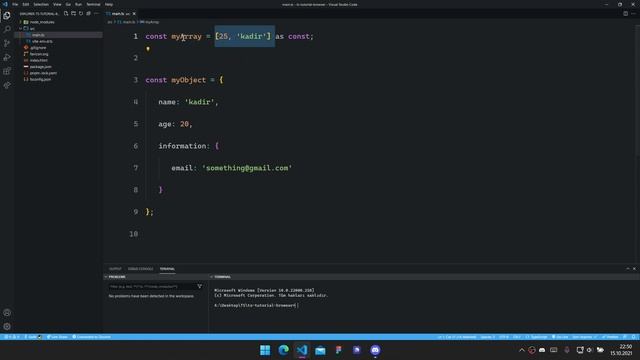Screen dimensions: 640x360
Task: Open Windows Start menu
Action: (x=265, y=350)
